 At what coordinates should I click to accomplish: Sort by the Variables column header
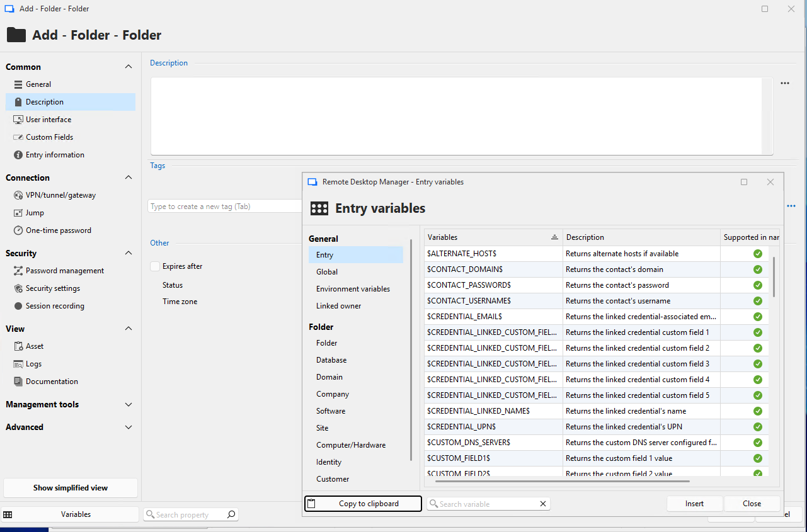click(x=493, y=237)
